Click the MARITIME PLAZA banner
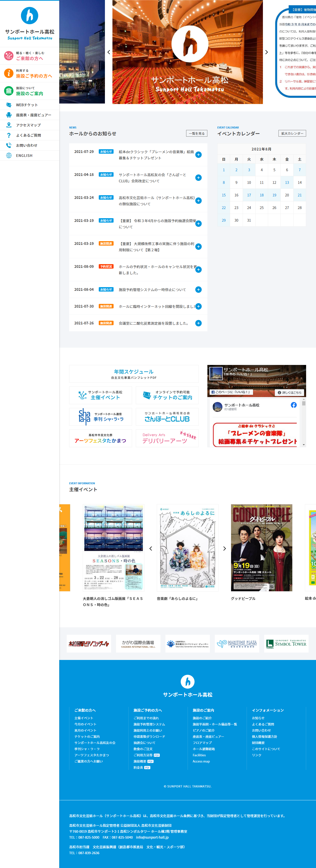This screenshot has width=316, height=868. 237,644
